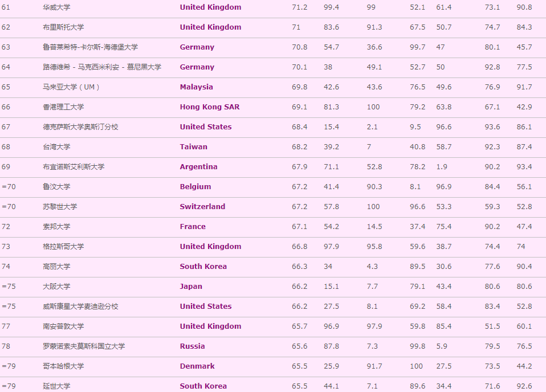
Task: Click value 85.4 in 南安普敦大学 row
Action: (x=444, y=326)
